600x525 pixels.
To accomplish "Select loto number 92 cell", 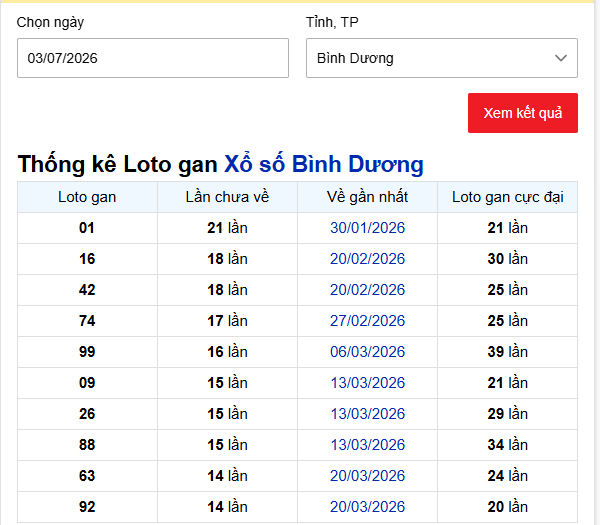I will [87, 507].
